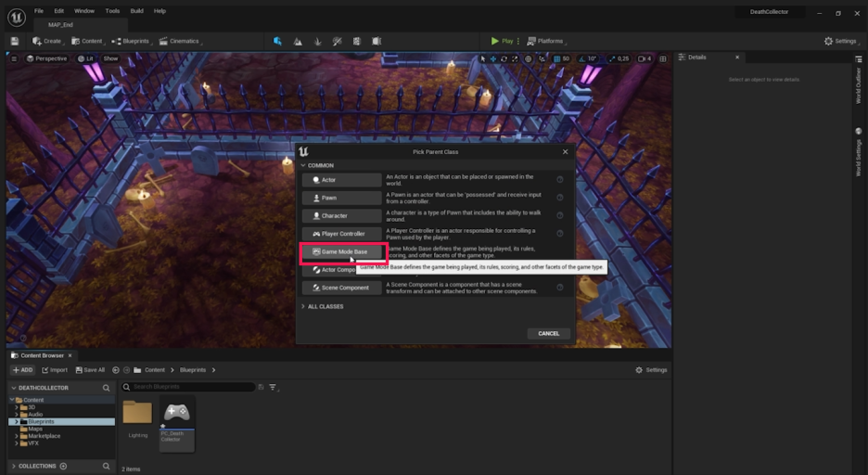This screenshot has height=475, width=868.
Task: Toggle rotation snapping angle icon
Action: click(581, 58)
